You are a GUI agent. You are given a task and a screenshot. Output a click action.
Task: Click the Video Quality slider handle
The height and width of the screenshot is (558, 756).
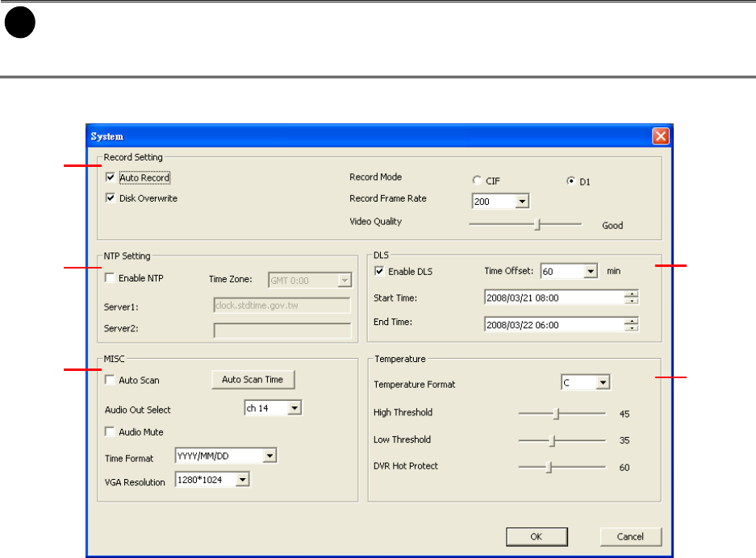[x=537, y=226]
